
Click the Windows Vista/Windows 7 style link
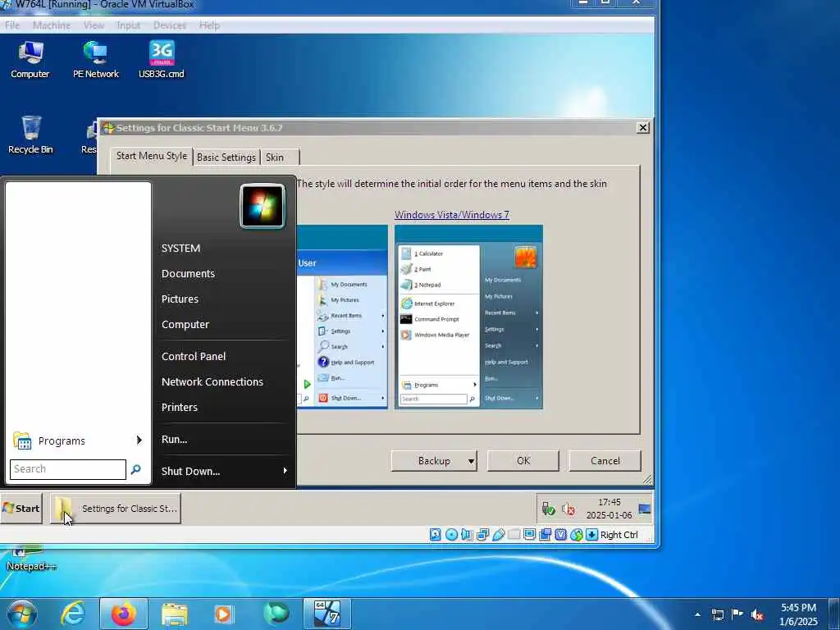[452, 215]
